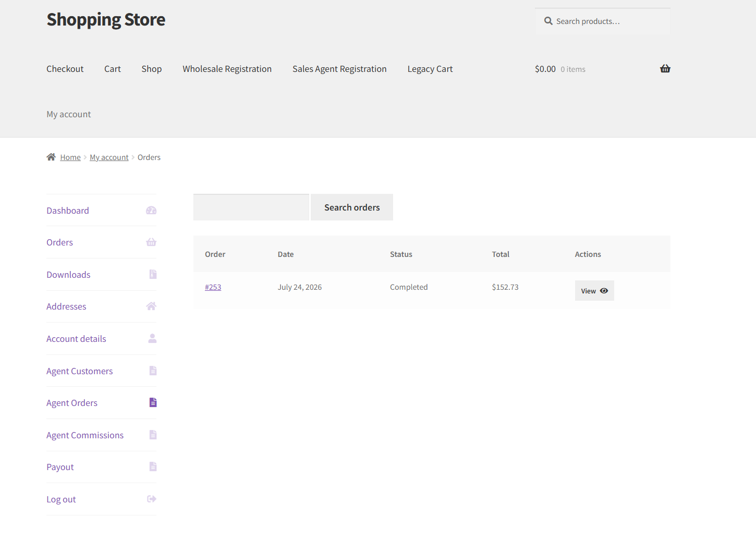
Task: Click the Completed status cell
Action: 409,287
